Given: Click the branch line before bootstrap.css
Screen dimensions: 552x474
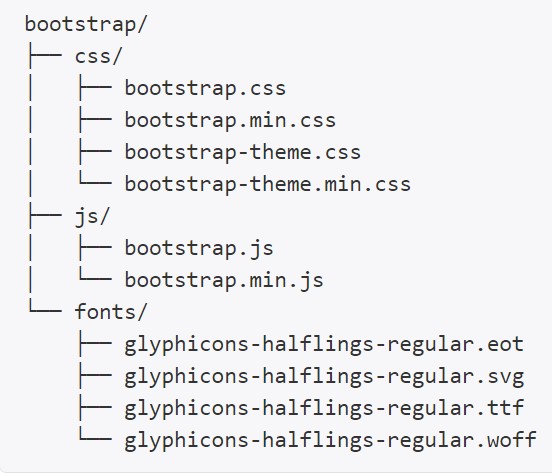Looking at the screenshot, I should coord(95,87).
